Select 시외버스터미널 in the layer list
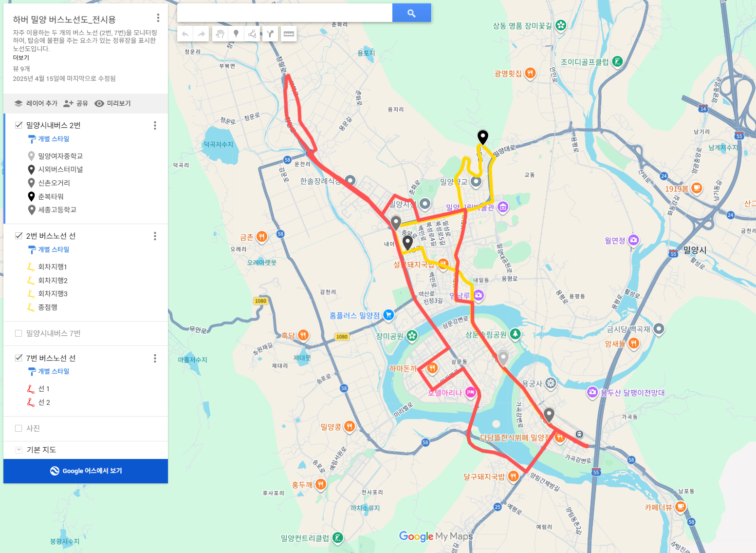The height and width of the screenshot is (553, 756). click(x=60, y=170)
